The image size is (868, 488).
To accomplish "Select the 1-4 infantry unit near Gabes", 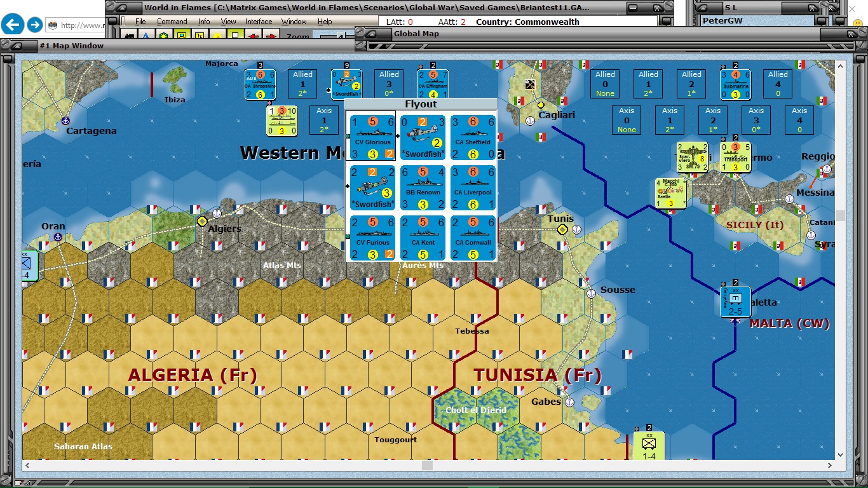I will 649,446.
